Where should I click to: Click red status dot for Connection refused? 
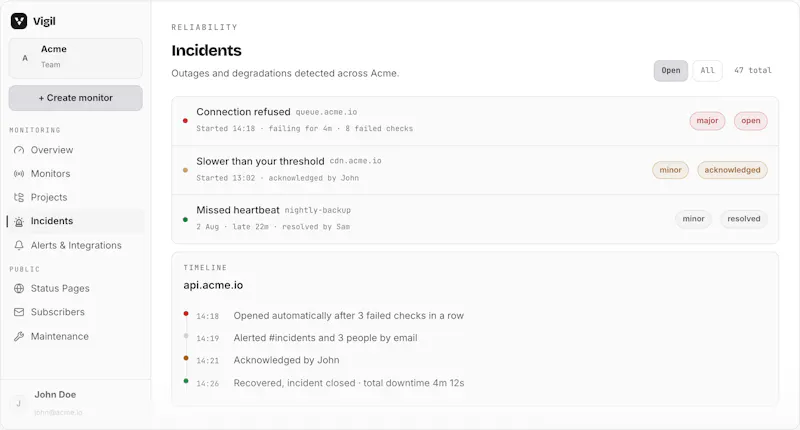(x=185, y=121)
